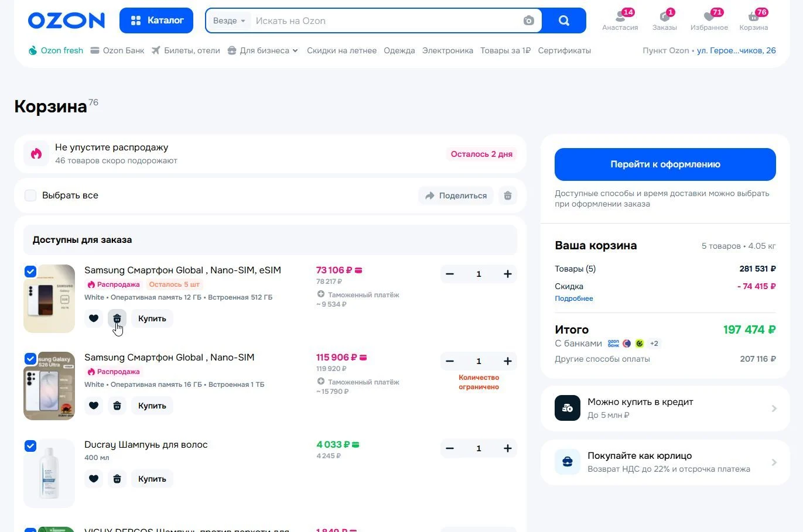Open image search camera icon
803x532 pixels.
pyautogui.click(x=528, y=20)
